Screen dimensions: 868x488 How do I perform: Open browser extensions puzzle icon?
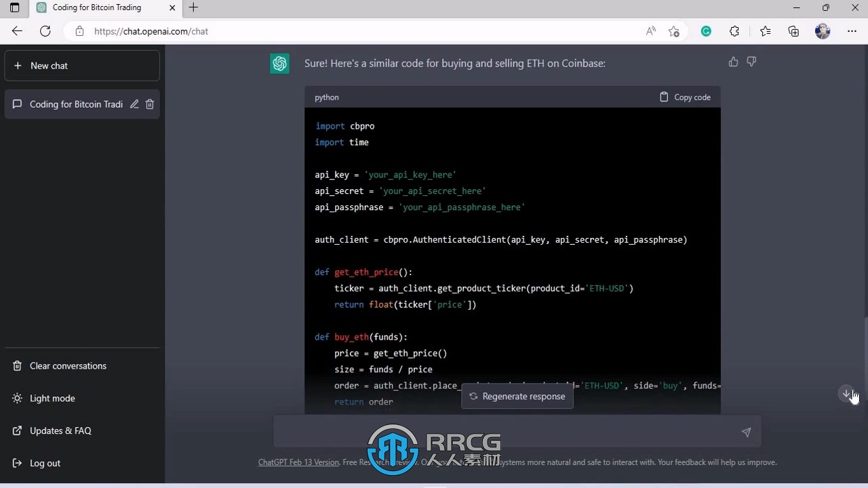[x=734, y=31]
